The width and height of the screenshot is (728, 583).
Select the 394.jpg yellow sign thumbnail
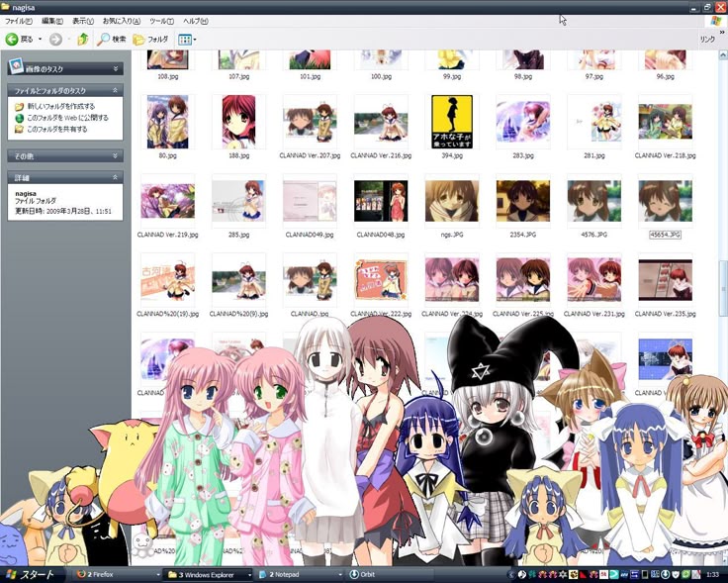(451, 122)
